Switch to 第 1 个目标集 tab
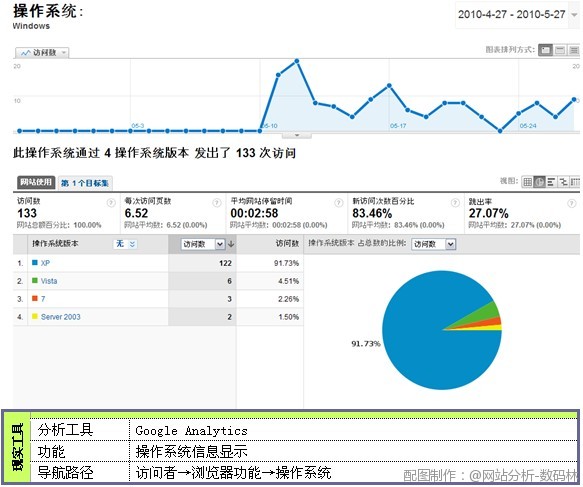The height and width of the screenshot is (487, 583). (85, 183)
